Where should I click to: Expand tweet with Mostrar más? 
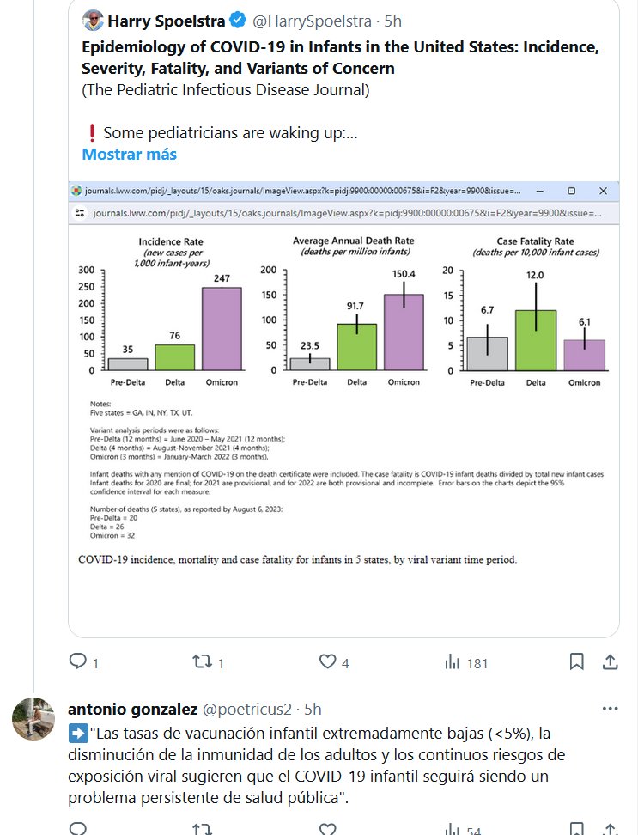point(129,155)
